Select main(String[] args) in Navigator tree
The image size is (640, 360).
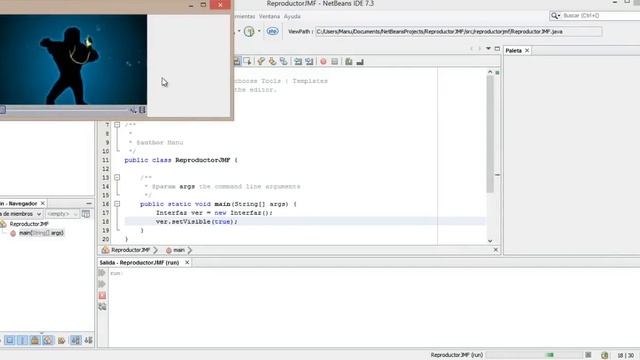41,233
